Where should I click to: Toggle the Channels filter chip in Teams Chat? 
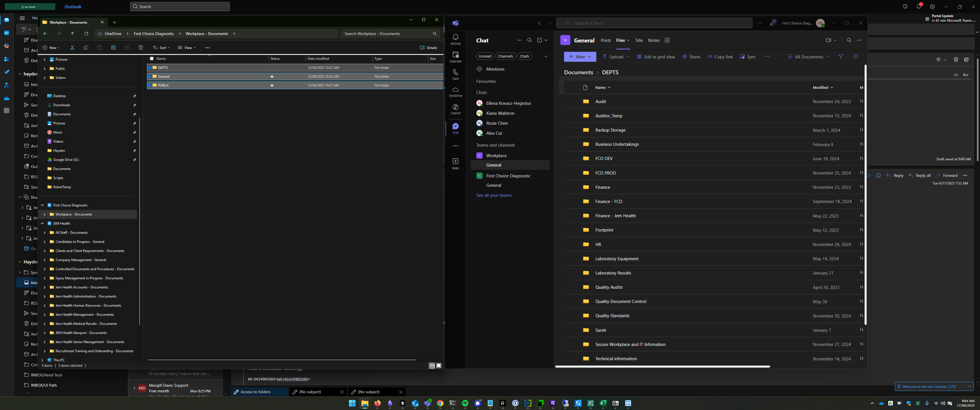click(x=506, y=56)
